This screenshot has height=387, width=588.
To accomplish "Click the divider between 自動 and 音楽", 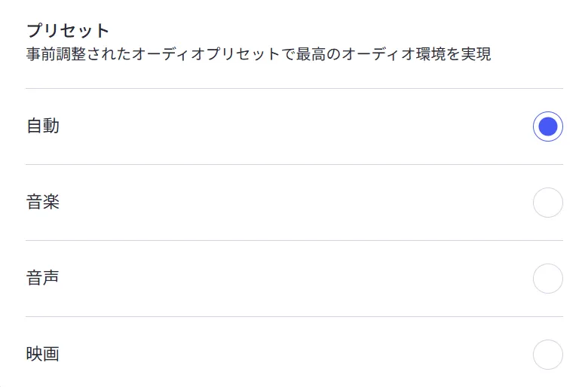I will (x=294, y=165).
